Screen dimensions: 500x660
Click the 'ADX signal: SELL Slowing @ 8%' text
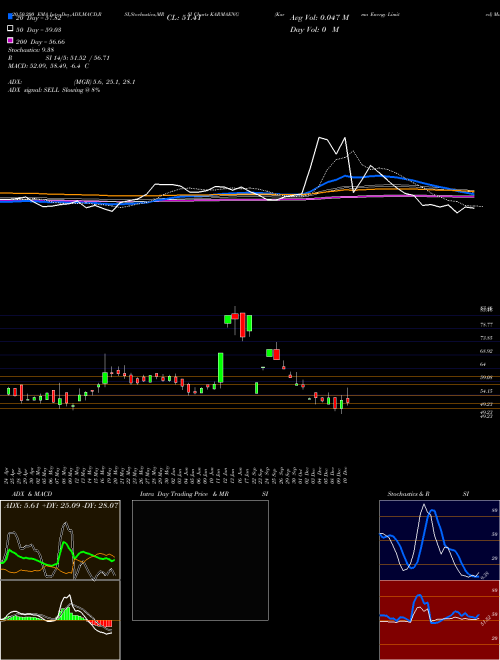(54, 90)
